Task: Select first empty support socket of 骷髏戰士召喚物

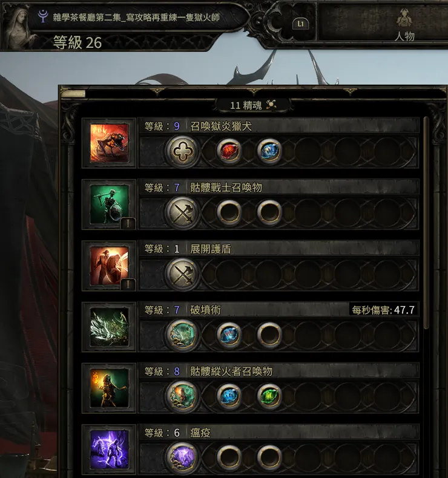Action: click(229, 212)
